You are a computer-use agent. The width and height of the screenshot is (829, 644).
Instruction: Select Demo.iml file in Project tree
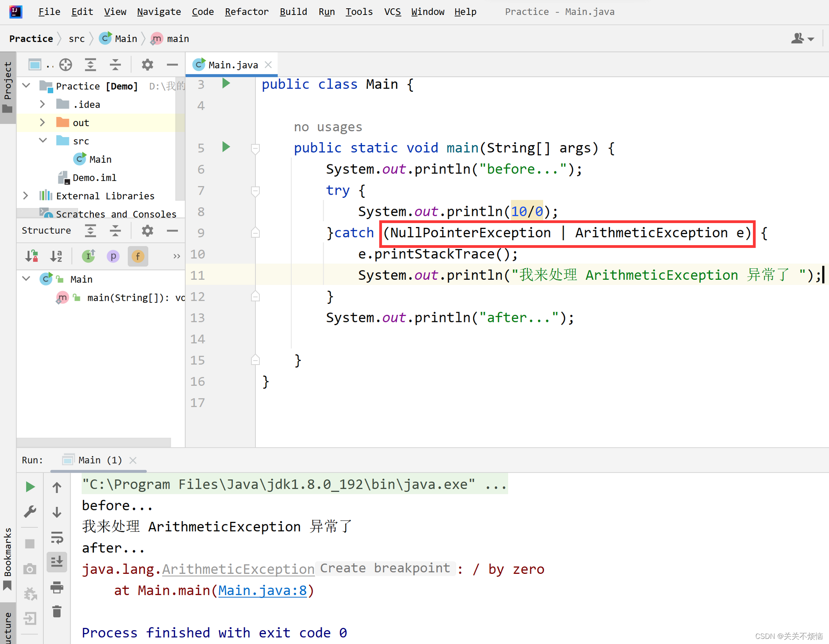click(94, 177)
